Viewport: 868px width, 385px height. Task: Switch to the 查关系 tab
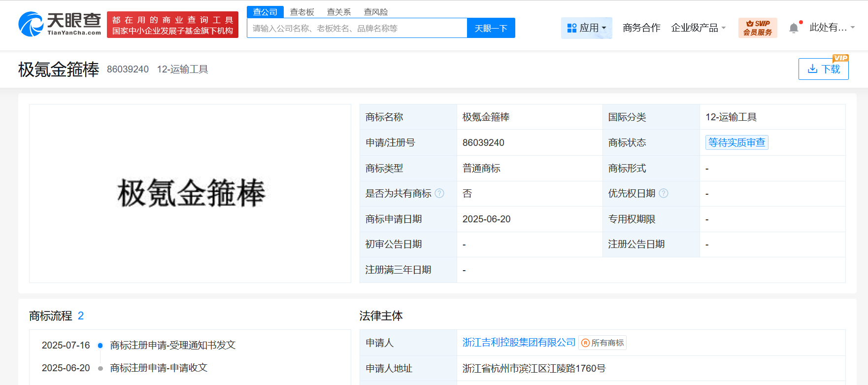coord(339,12)
